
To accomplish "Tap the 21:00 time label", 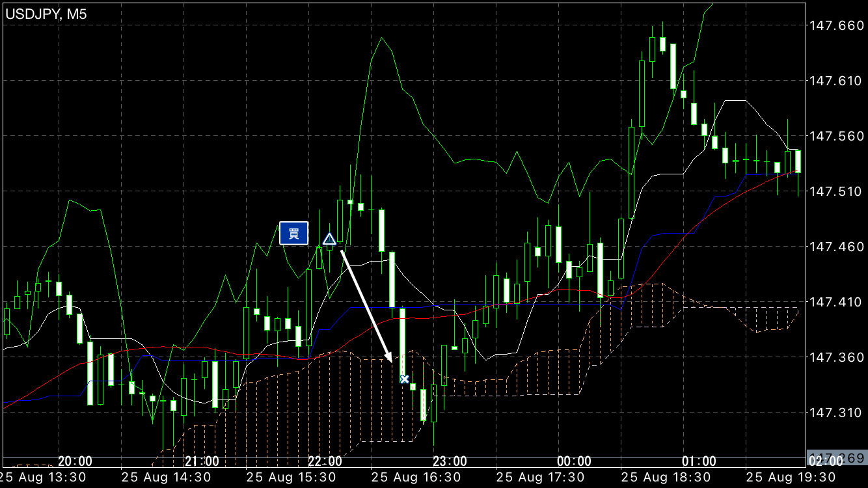I will (x=202, y=461).
